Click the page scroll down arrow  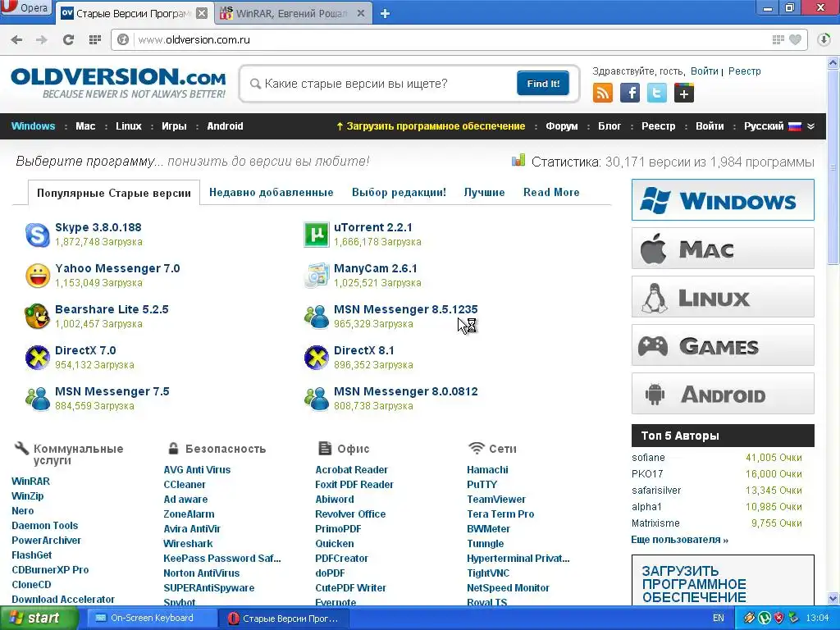click(833, 598)
